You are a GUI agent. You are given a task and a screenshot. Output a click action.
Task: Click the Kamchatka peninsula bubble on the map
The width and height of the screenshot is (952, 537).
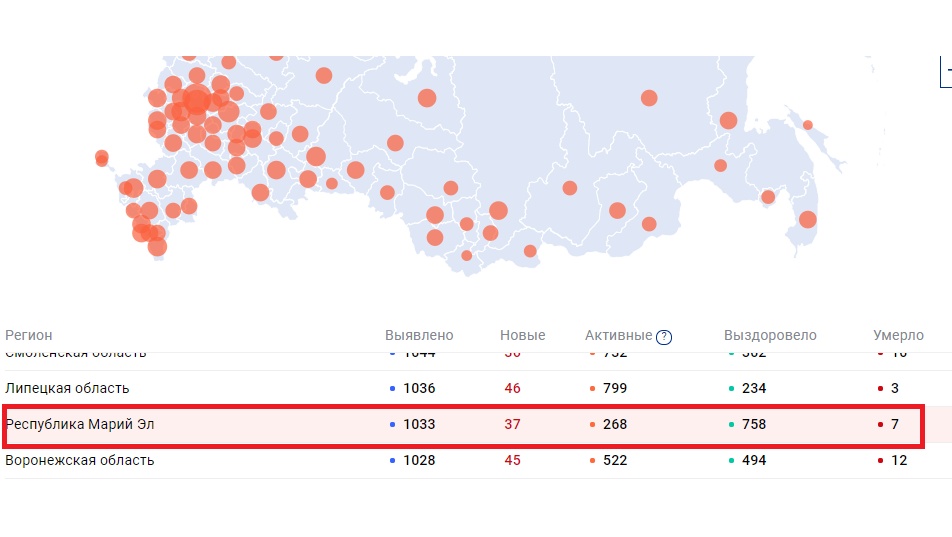click(x=807, y=125)
